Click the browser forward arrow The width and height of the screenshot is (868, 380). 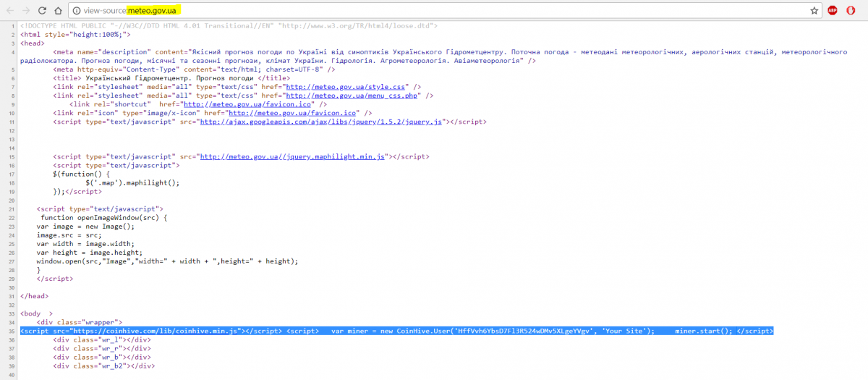point(26,11)
